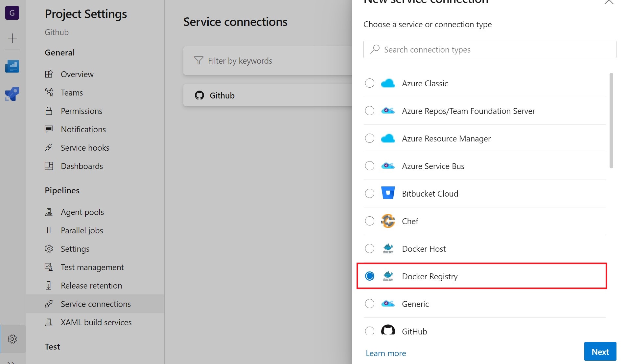Open Release retention page

tap(95, 286)
